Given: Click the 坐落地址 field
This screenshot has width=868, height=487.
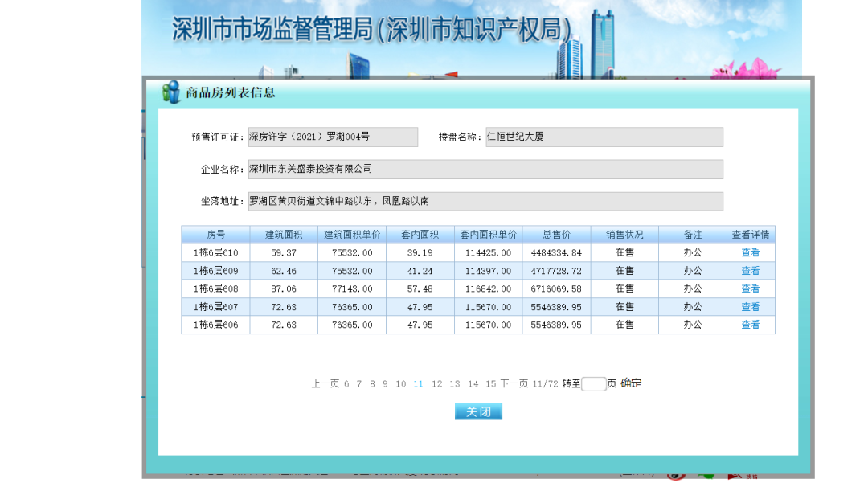Looking at the screenshot, I should pyautogui.click(x=485, y=201).
